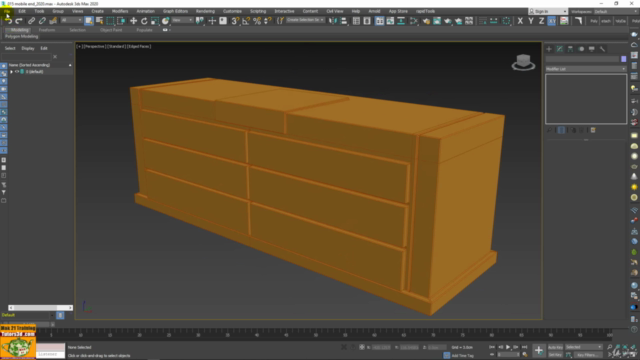Jump to the animation start
The image size is (640, 360).
(x=492, y=347)
